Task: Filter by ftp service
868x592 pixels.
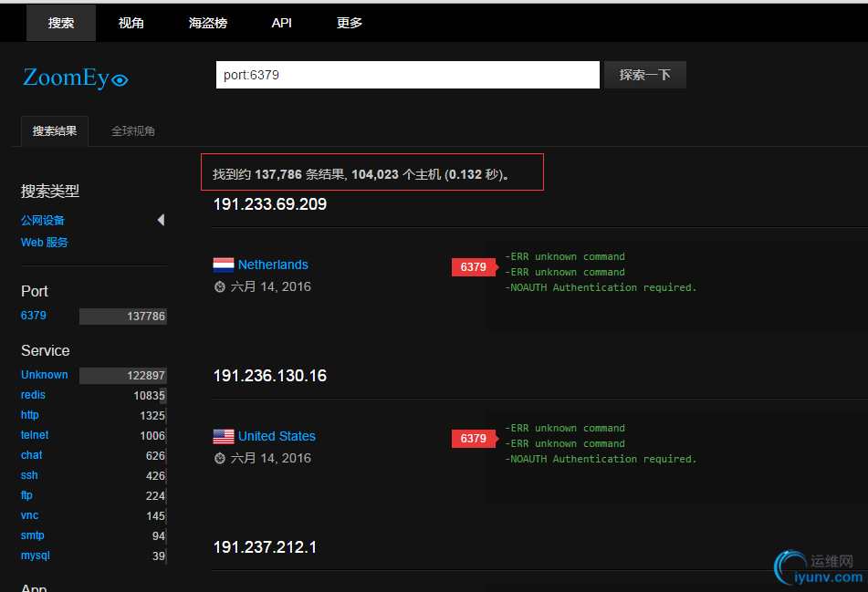Action: pyautogui.click(x=26, y=495)
